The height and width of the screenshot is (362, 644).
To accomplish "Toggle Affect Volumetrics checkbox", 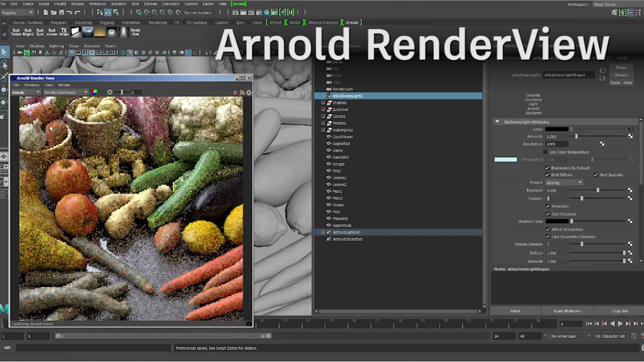I will coord(548,229).
